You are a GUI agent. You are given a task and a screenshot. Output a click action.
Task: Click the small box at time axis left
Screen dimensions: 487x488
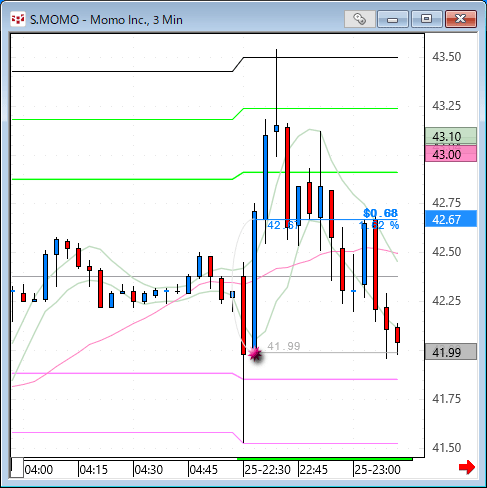17,468
